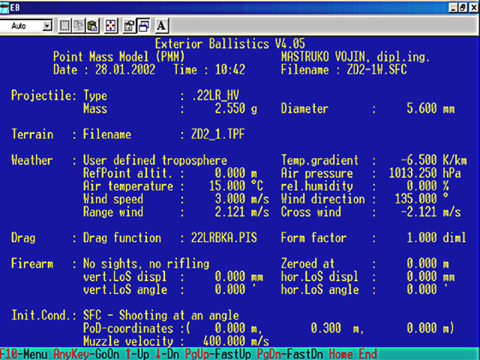The height and width of the screenshot is (360, 480).
Task: Click the 'Exterior Ballistics V4.05' title
Action: 230,44
